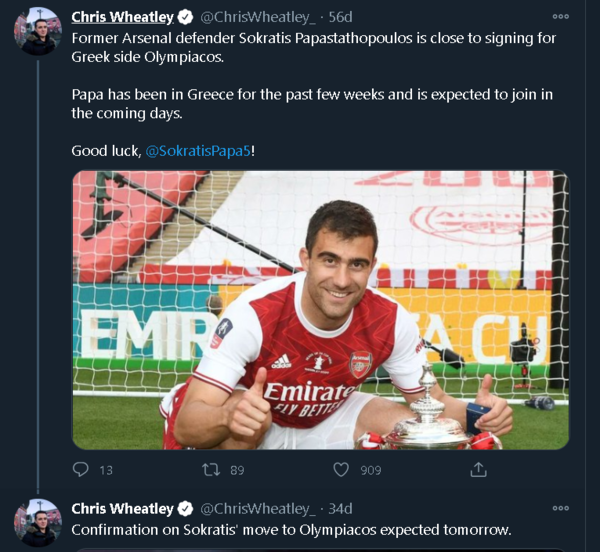The image size is (600, 552).
Task: Open the profile avatar beside the 34d tweet
Action: (x=38, y=522)
